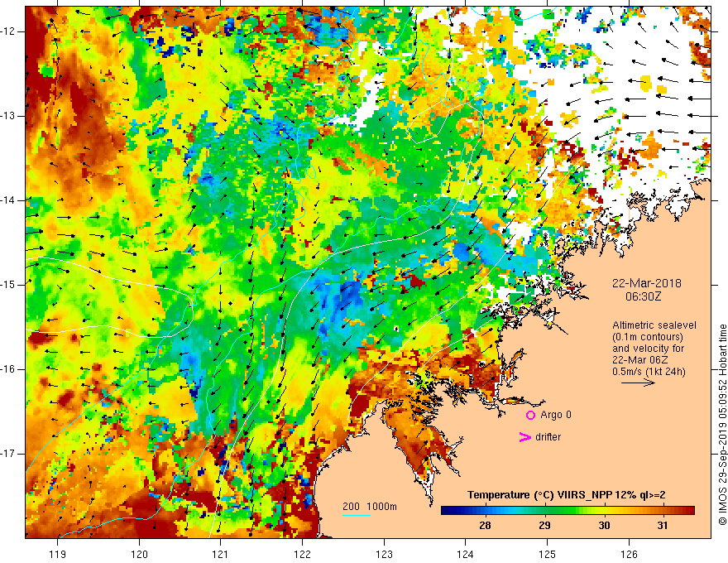The height and width of the screenshot is (563, 728).
Task: Click the colorbar tick label 28
Action: (x=485, y=525)
